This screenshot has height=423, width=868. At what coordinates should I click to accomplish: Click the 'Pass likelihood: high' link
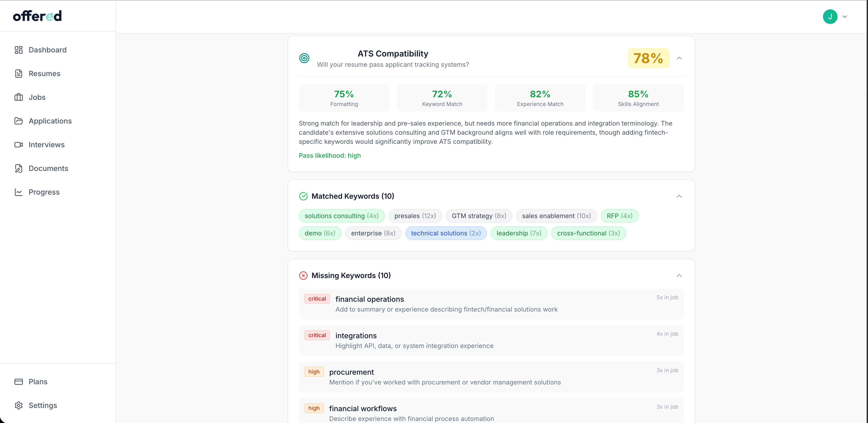330,155
